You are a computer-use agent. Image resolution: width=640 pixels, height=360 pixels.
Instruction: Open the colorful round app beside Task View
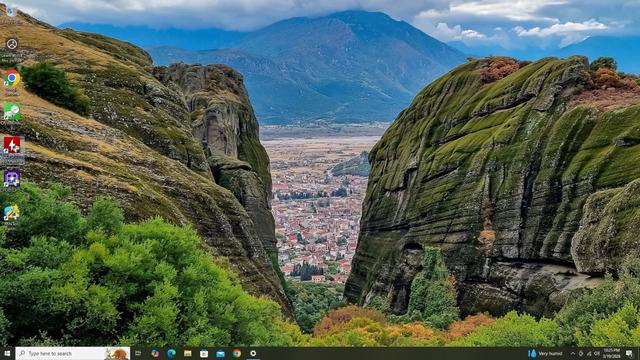[x=155, y=353]
